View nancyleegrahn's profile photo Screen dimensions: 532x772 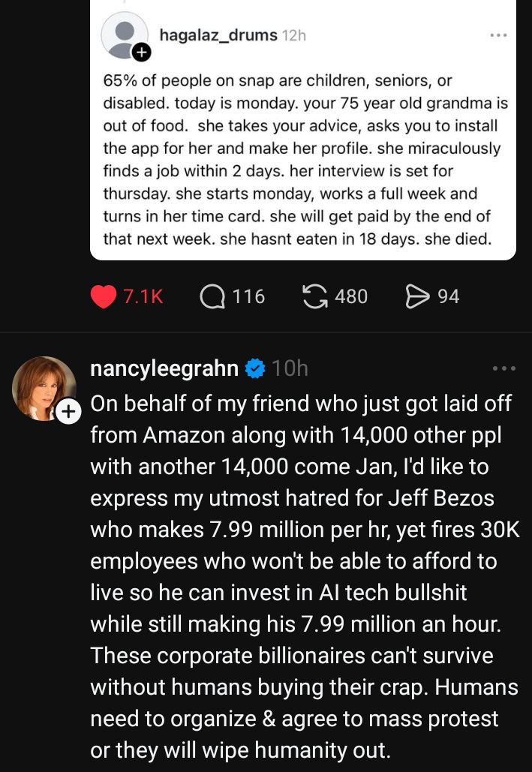pyautogui.click(x=44, y=388)
